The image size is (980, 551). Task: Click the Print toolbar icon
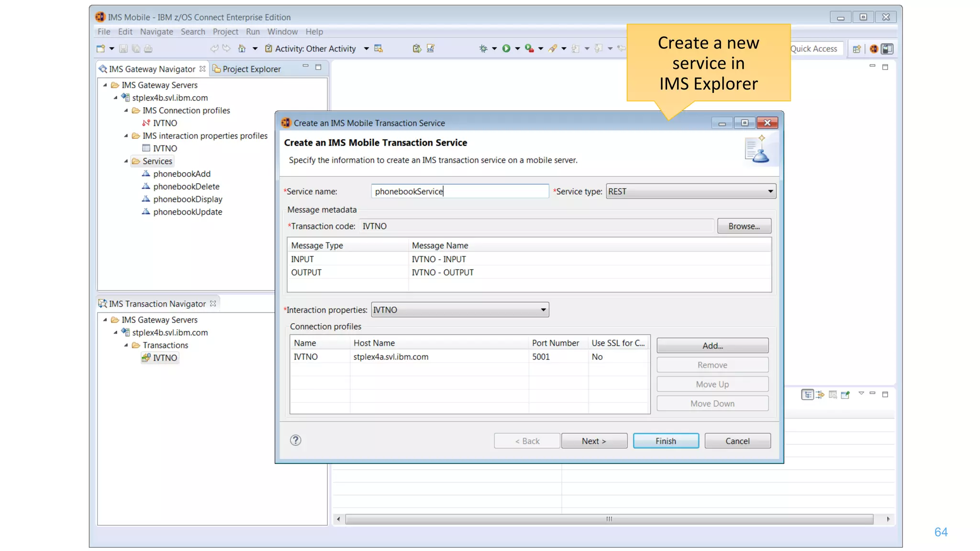(148, 48)
